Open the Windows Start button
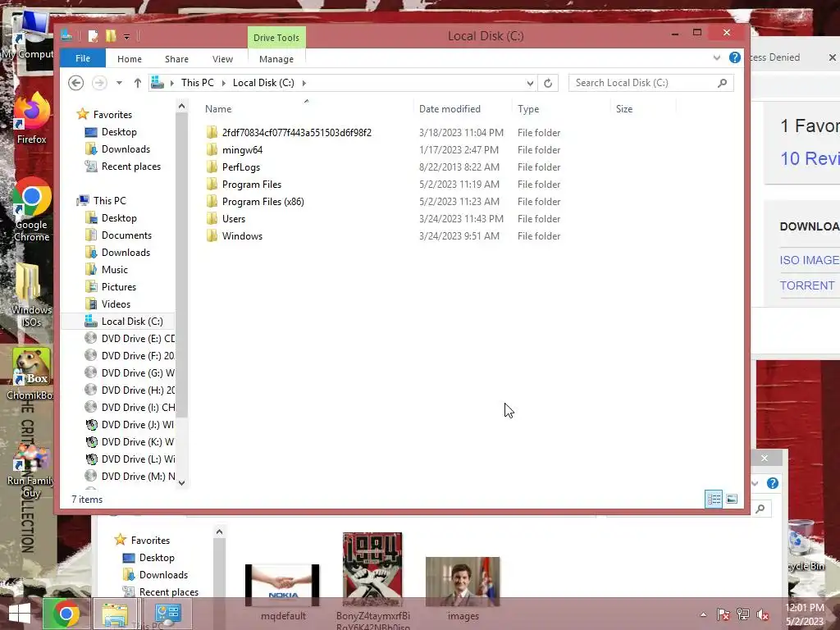 (20, 614)
